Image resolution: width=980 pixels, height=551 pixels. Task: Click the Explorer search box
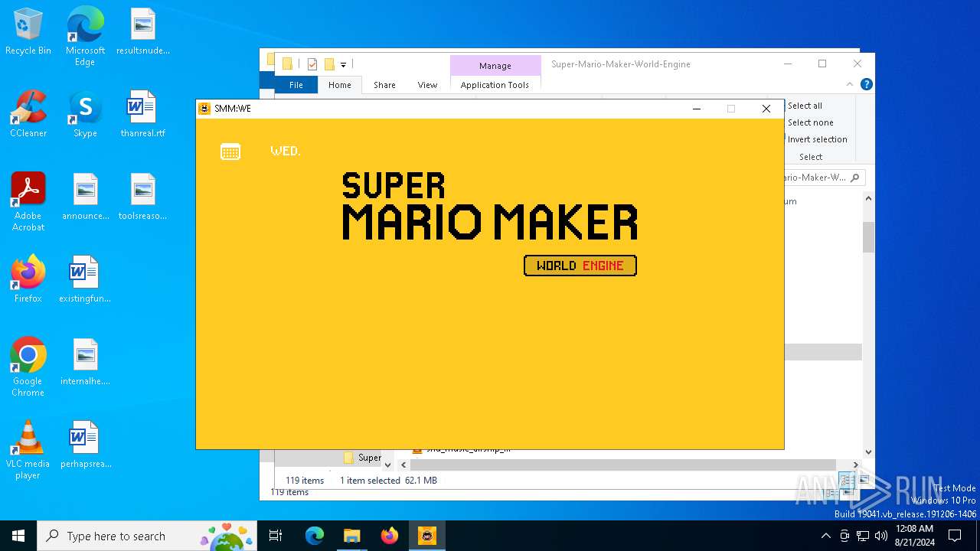tap(823, 178)
